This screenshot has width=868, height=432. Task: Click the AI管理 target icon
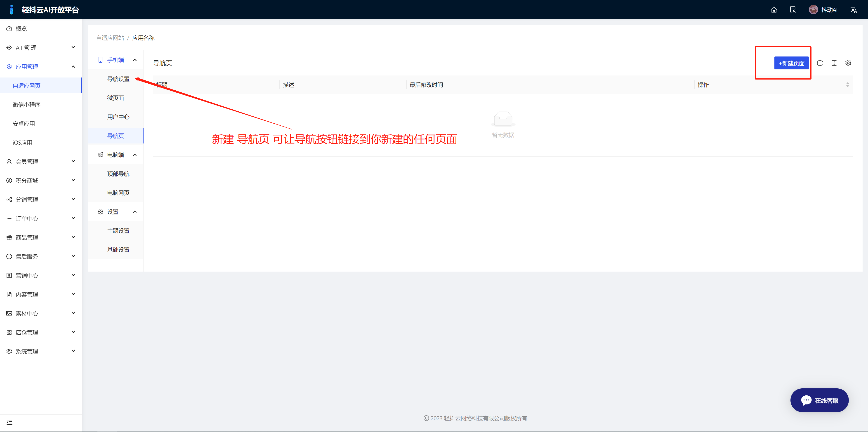(9, 48)
